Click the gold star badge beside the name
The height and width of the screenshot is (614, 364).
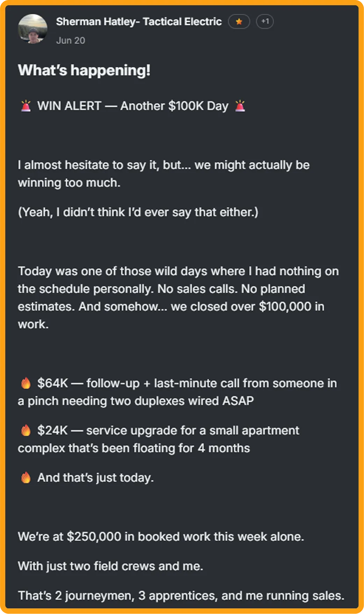(239, 22)
